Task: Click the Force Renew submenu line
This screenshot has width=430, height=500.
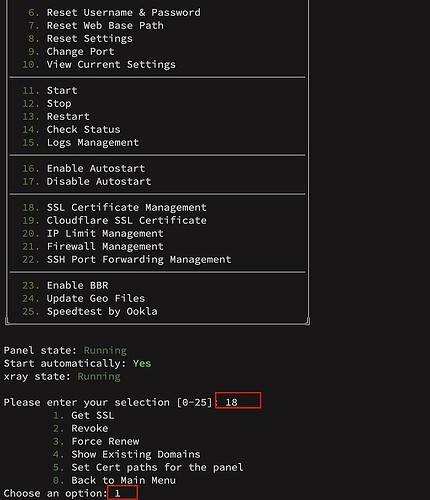Action: 96,441
